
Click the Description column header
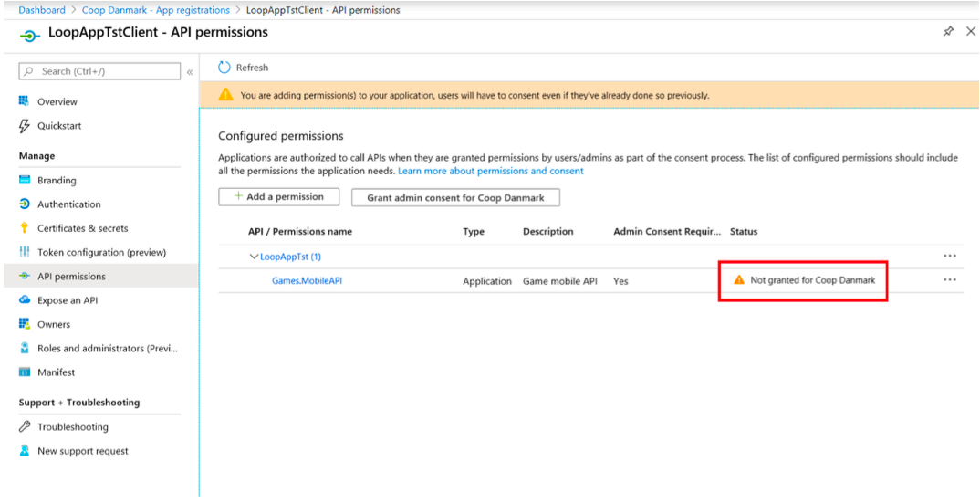[x=548, y=232]
